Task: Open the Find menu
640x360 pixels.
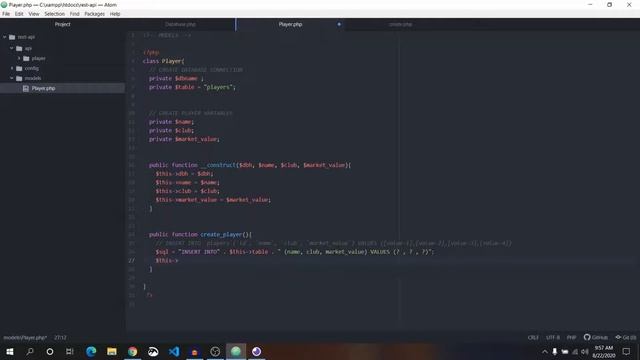Action: tap(75, 14)
